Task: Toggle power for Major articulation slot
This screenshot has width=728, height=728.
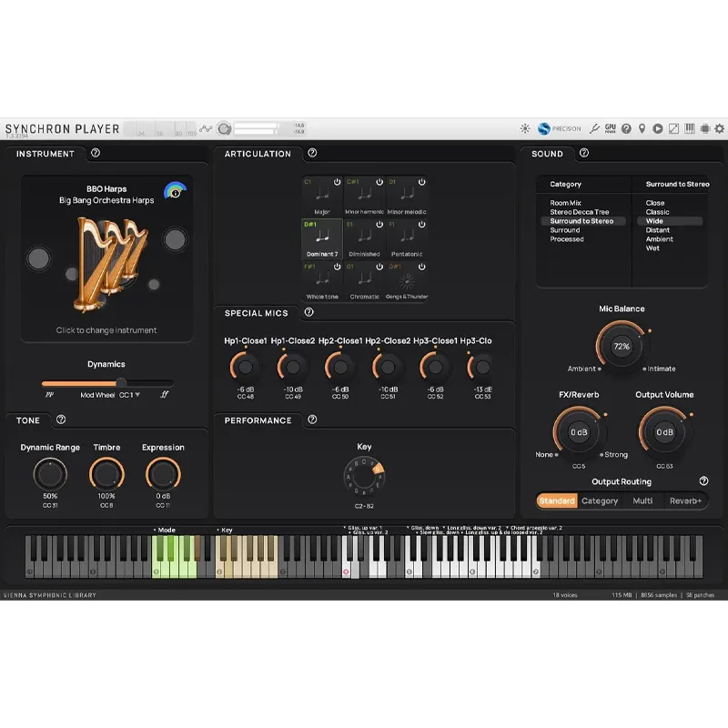Action: [x=337, y=182]
